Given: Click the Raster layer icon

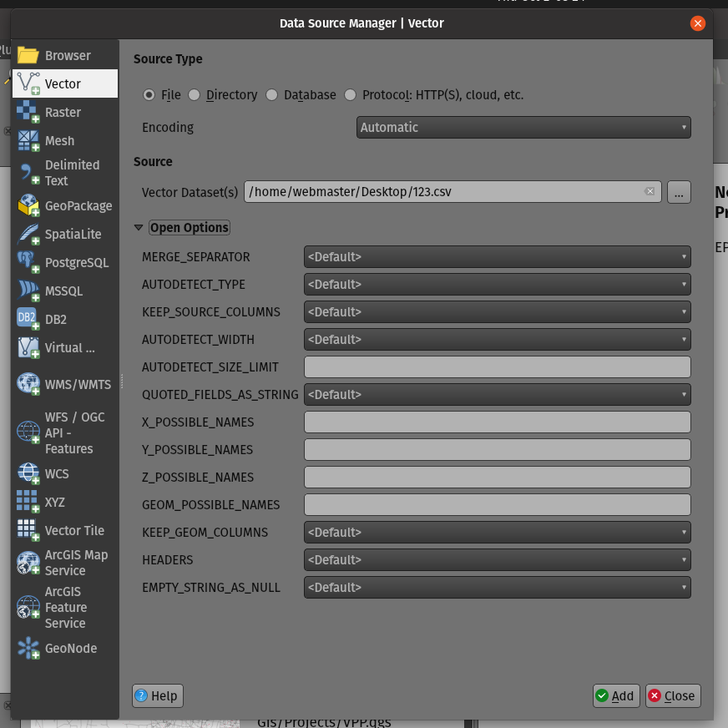Looking at the screenshot, I should tap(28, 112).
